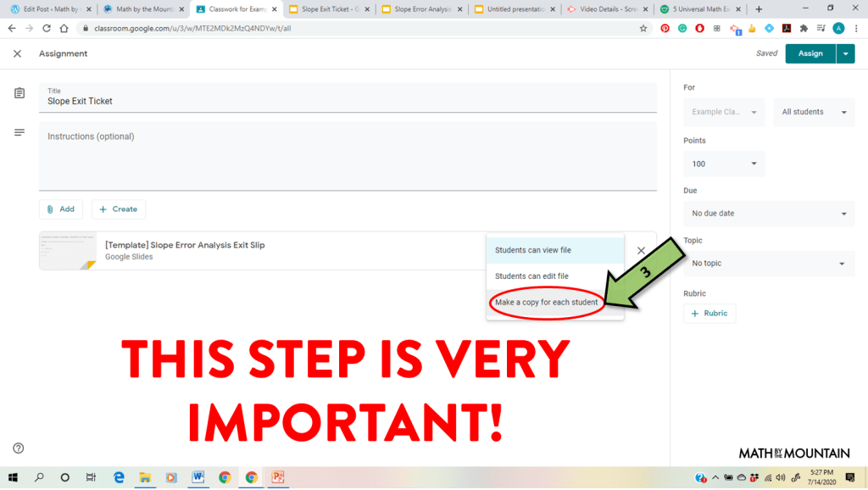The height and width of the screenshot is (490, 868).
Task: Click the Create plus button
Action: [x=119, y=209]
